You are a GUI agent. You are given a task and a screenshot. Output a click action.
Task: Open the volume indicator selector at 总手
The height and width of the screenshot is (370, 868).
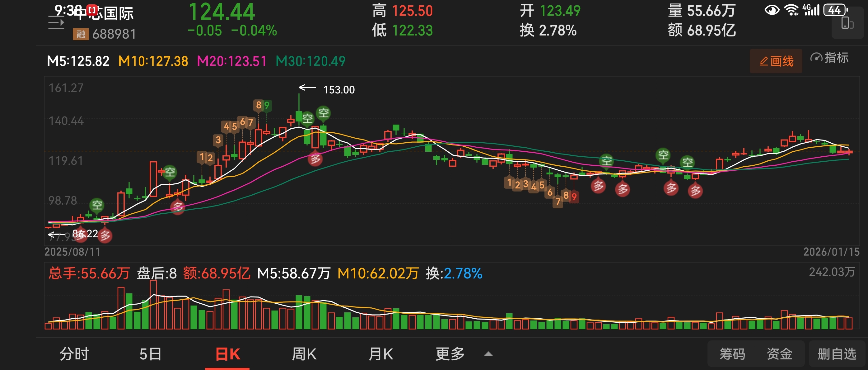click(89, 273)
